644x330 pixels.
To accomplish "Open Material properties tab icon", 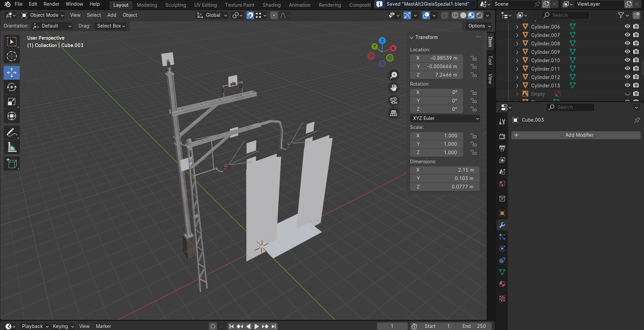I will [x=502, y=284].
